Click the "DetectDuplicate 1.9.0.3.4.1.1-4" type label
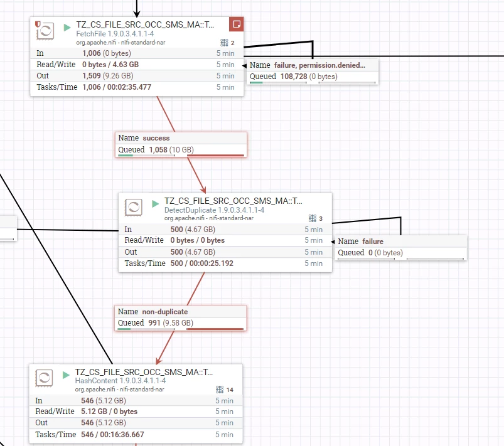Screen dimensions: 504x446 click(x=215, y=210)
